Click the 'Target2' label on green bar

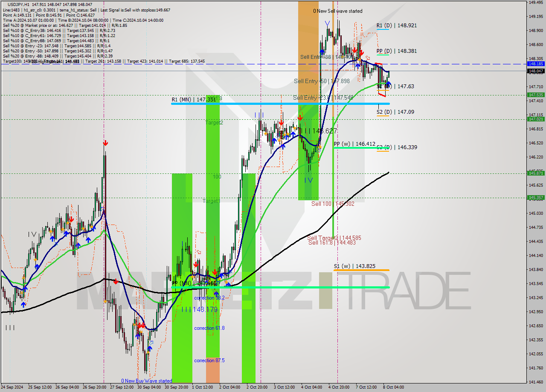(214, 123)
